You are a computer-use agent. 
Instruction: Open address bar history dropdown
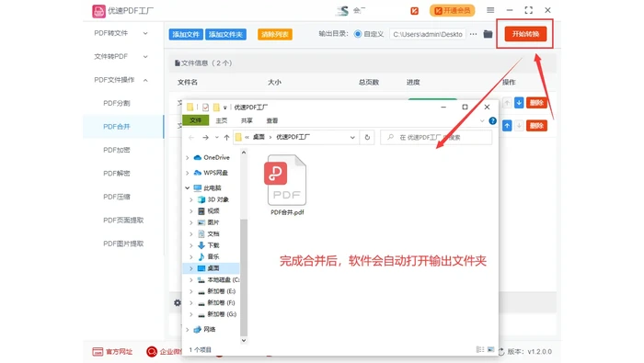point(352,138)
